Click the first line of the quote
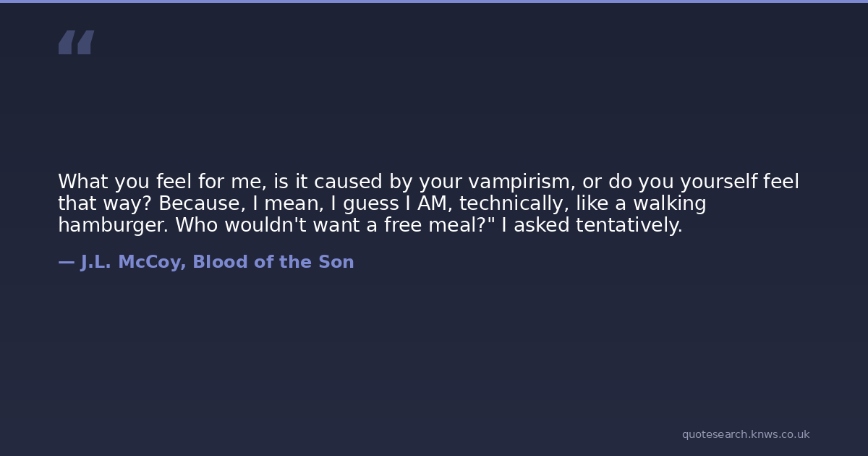Screen dimensions: 868x456 (428, 182)
